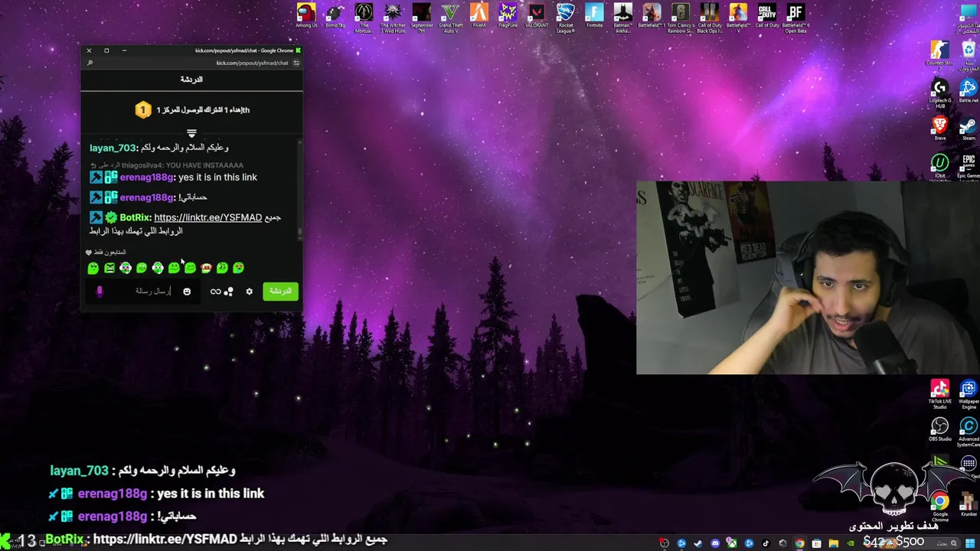Viewport: 980px width, 551px height.
Task: Open chat settings gear icon
Action: [249, 291]
